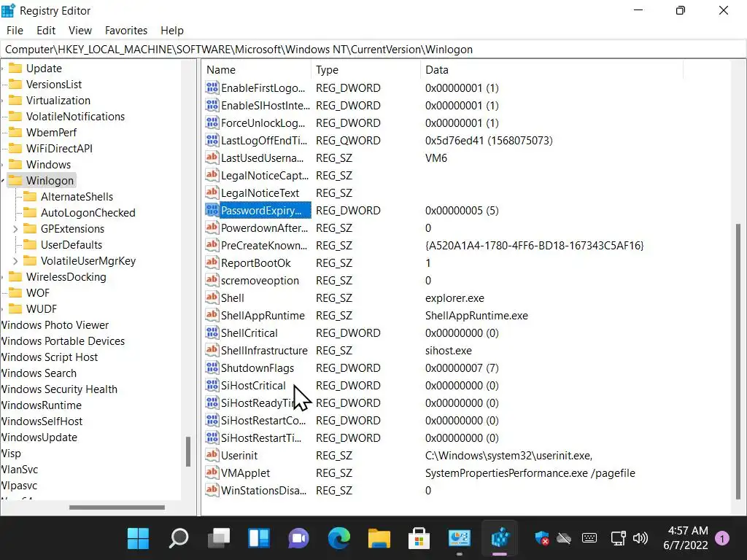Image resolution: width=747 pixels, height=560 pixels.
Task: Click the DWORD icon of EnableSIHostInte value
Action: (212, 105)
